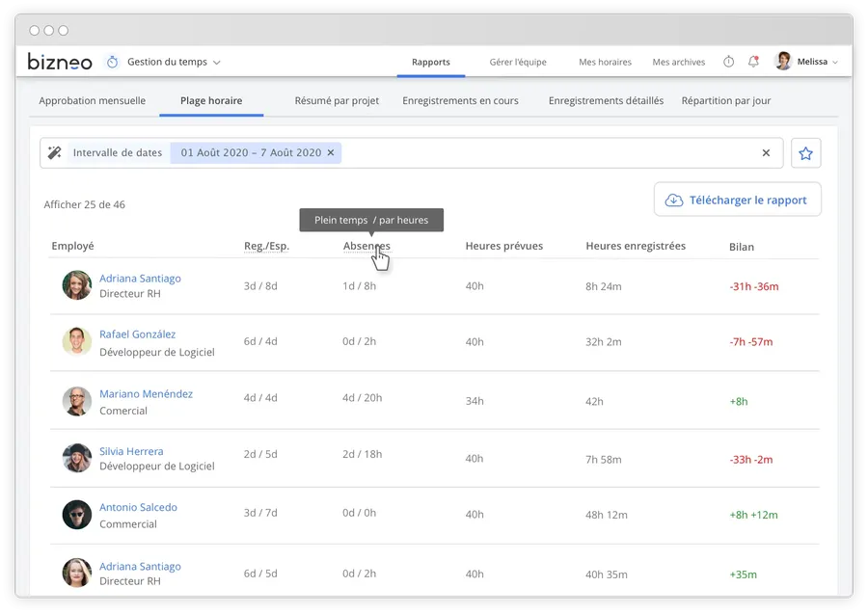Go to Approbation mensuelle tab
Image resolution: width=868 pixels, height=614 pixels.
click(93, 100)
